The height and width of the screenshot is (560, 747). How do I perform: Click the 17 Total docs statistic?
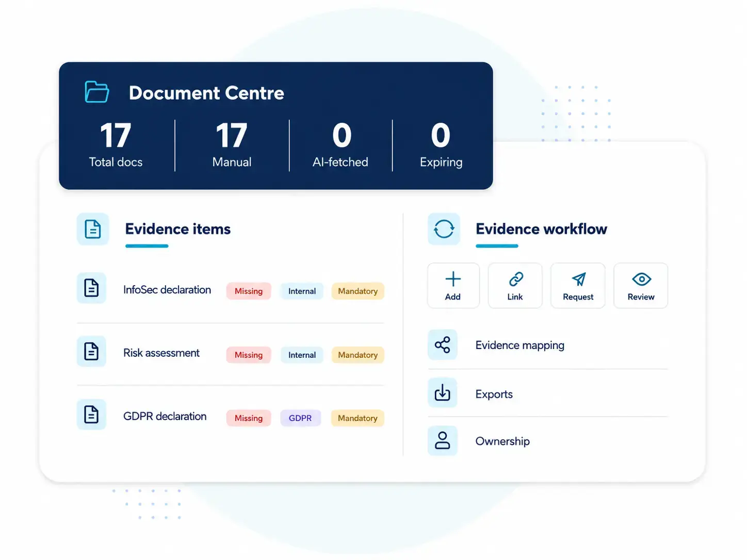[x=116, y=145]
